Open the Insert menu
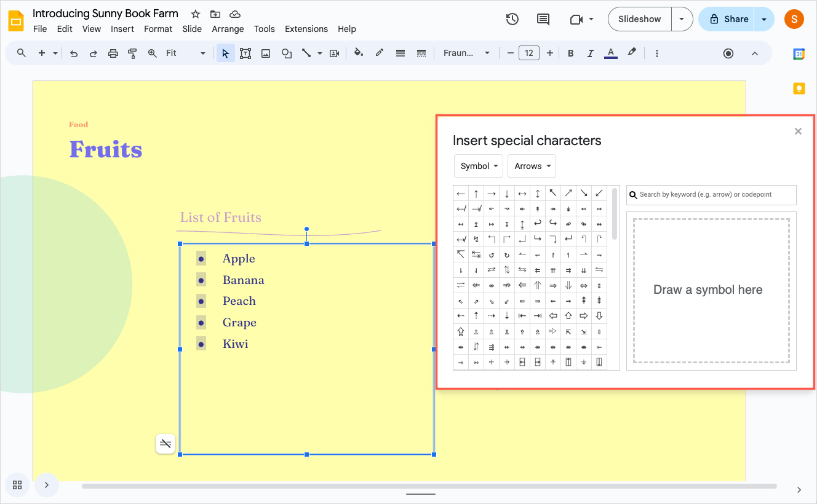This screenshot has height=504, width=817. (122, 29)
